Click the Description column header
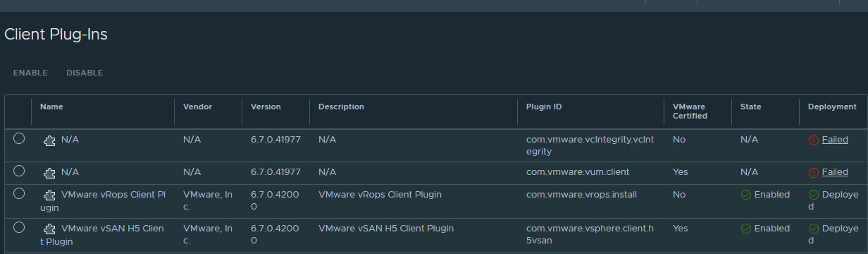 (341, 107)
